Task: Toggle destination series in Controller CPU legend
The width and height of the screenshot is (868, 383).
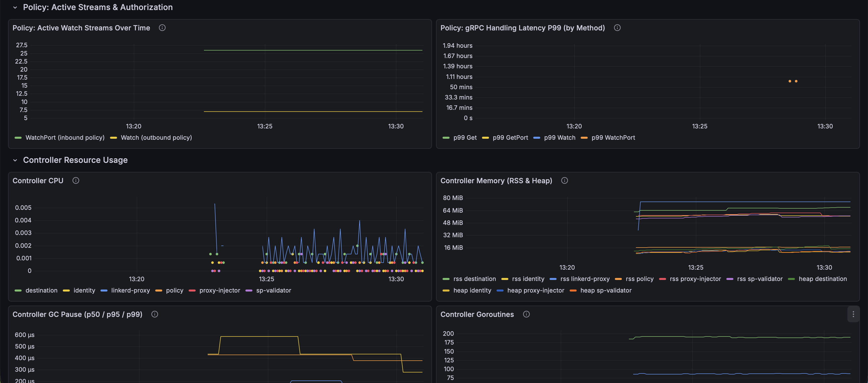Action: point(41,290)
